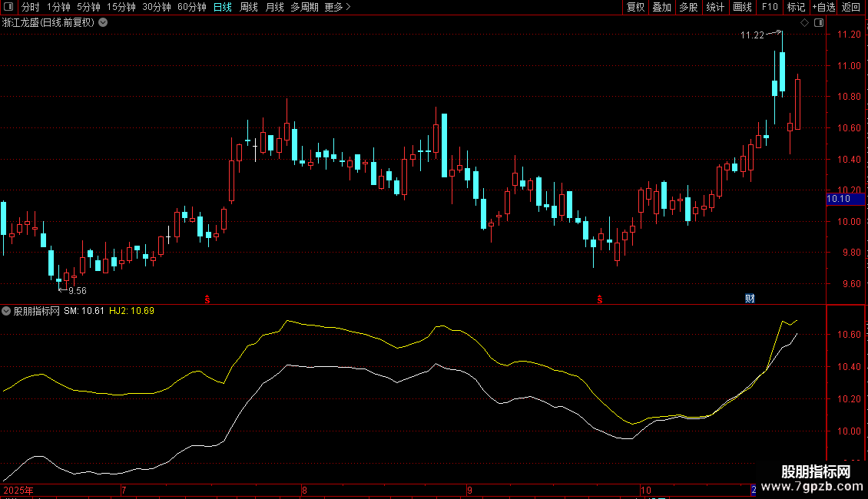Toggle the left sidebar panel icon
Screen dimensions: 868x499
(x=8, y=7)
